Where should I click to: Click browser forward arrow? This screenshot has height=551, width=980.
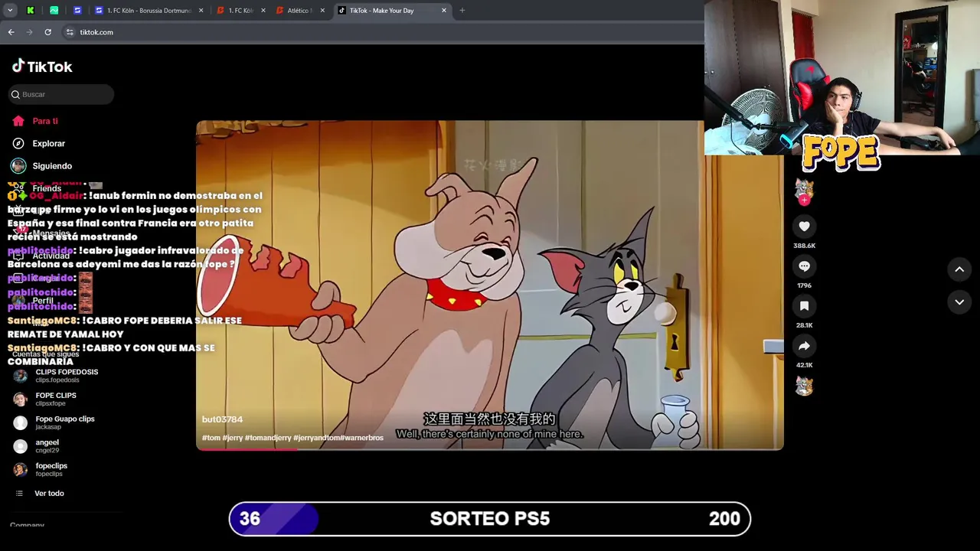tap(29, 32)
